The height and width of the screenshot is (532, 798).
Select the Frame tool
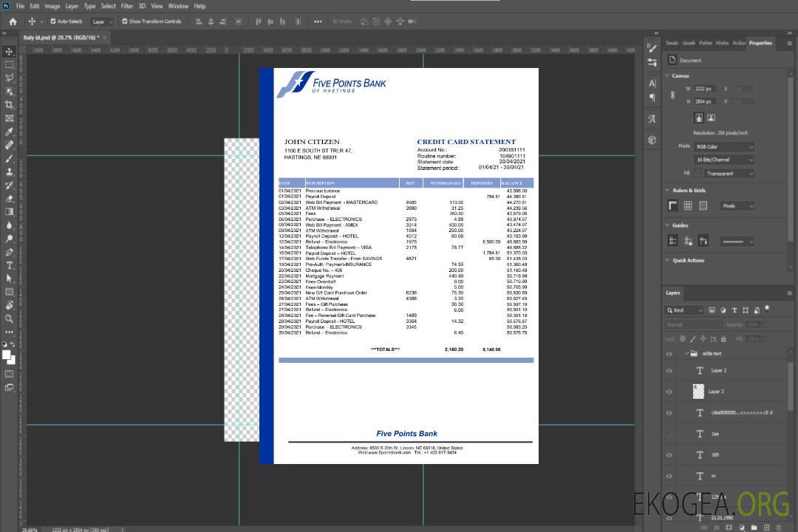(9, 118)
